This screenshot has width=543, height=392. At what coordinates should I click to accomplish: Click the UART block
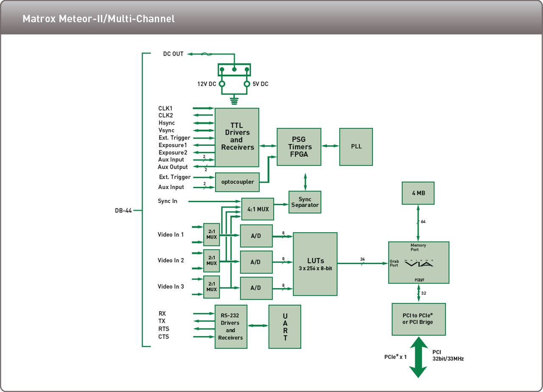coord(285,327)
